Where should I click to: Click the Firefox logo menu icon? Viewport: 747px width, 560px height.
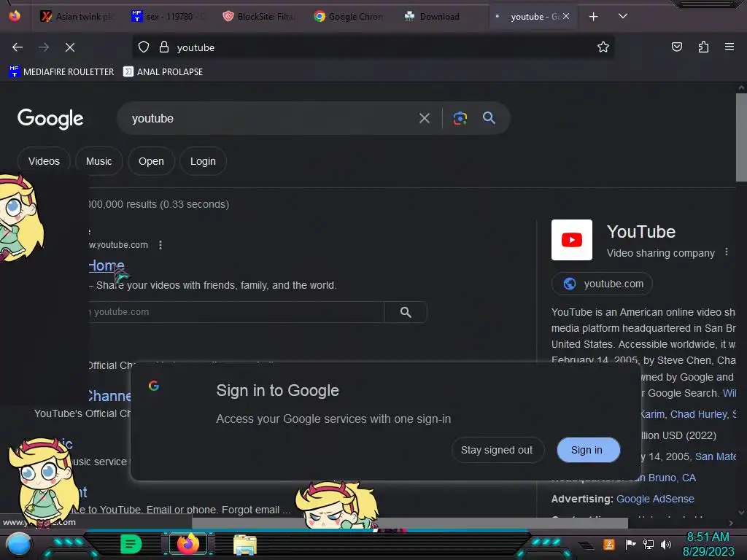(x=15, y=16)
